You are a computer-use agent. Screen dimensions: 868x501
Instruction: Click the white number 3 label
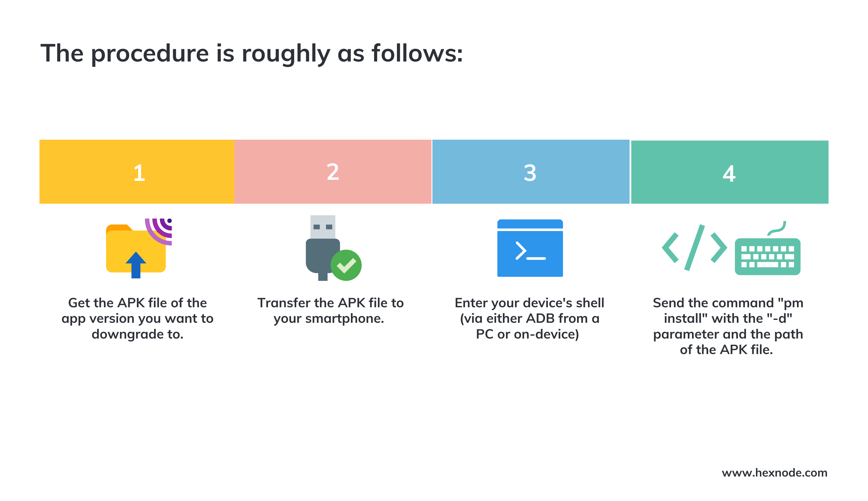(530, 173)
